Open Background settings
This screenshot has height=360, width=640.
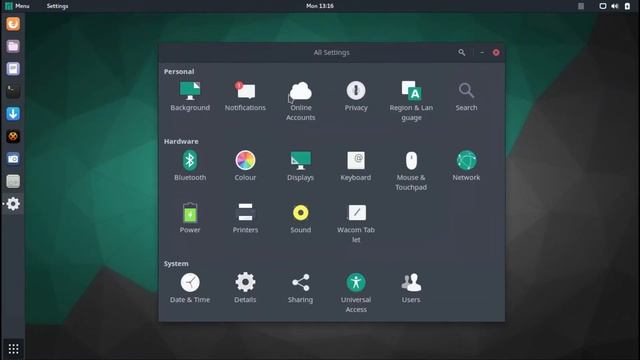(x=190, y=97)
